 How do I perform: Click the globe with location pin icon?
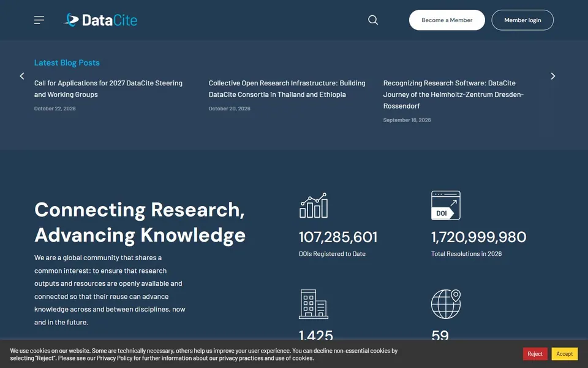tap(446, 304)
